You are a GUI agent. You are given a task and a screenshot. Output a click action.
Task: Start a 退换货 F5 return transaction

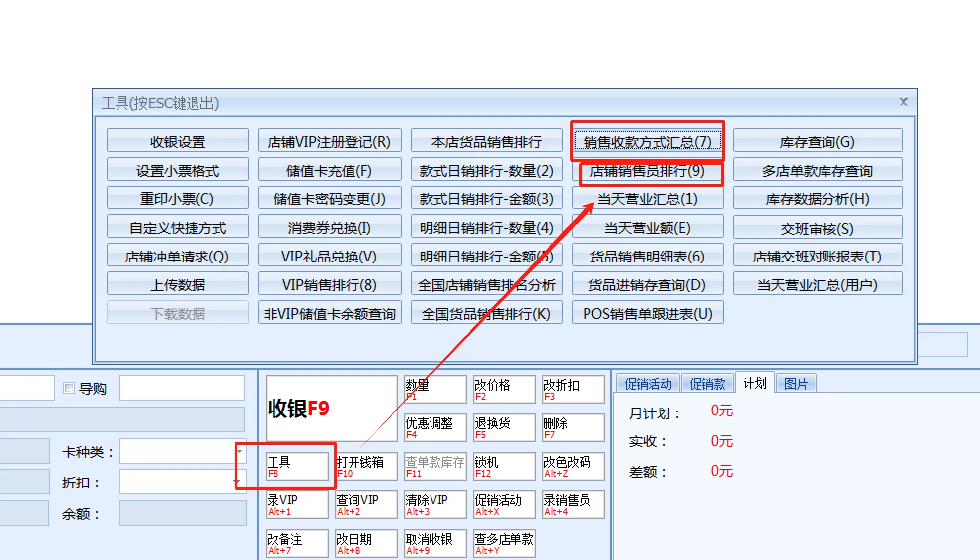point(503,427)
